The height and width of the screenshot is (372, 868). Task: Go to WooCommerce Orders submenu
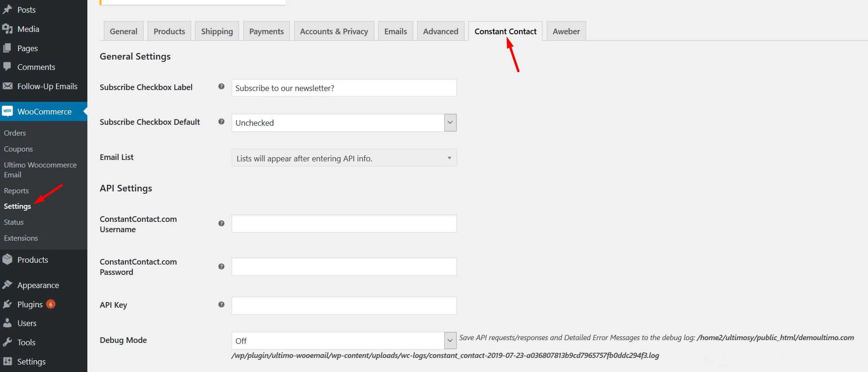(x=15, y=133)
